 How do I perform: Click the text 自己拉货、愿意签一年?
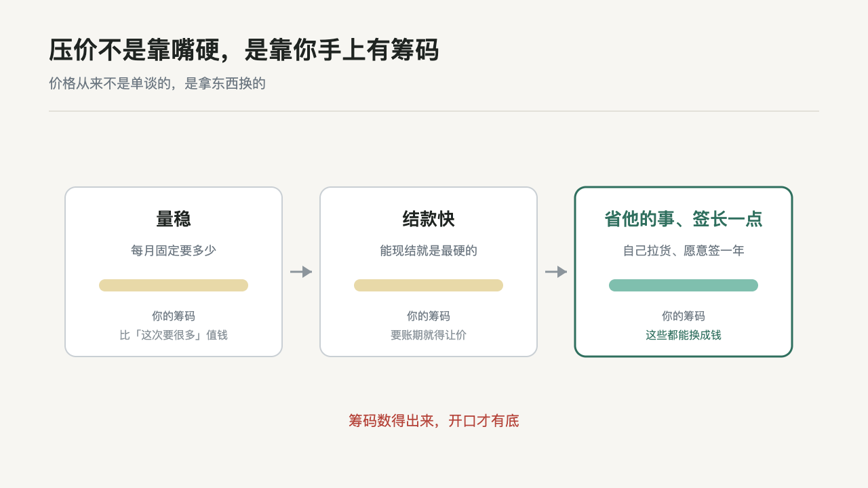684,251
